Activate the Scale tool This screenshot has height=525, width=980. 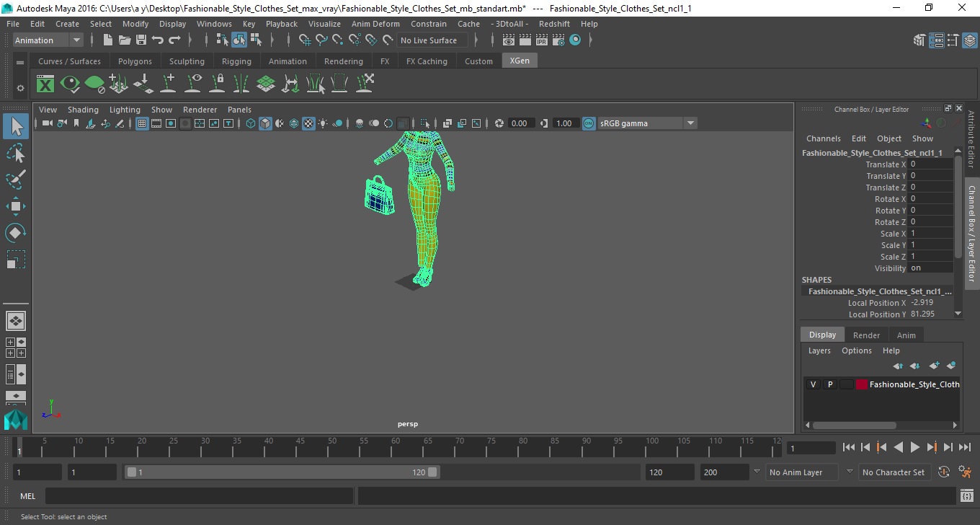16,260
